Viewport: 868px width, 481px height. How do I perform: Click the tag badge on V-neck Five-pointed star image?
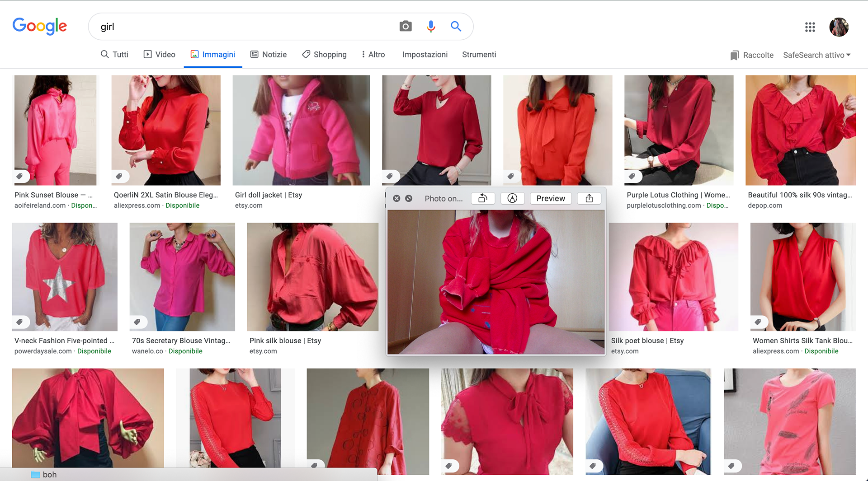click(19, 322)
